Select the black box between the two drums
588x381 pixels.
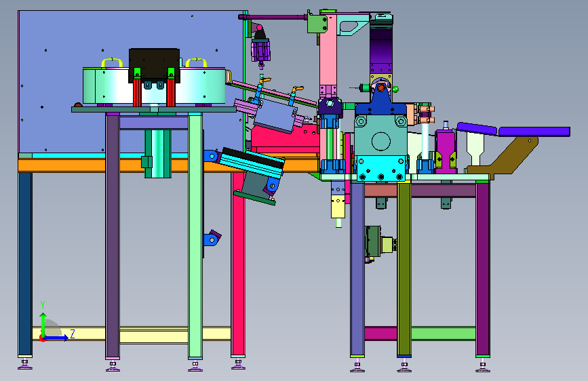coord(154,64)
